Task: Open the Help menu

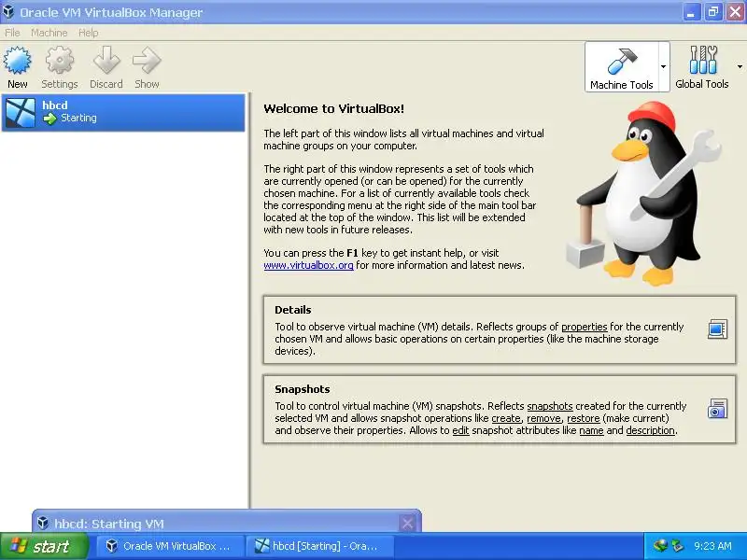Action: [88, 33]
